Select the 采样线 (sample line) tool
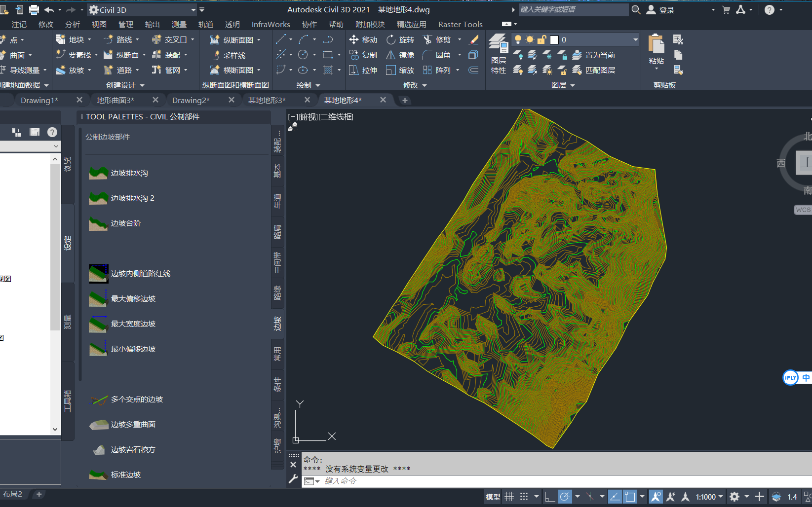The image size is (812, 507). click(x=231, y=55)
